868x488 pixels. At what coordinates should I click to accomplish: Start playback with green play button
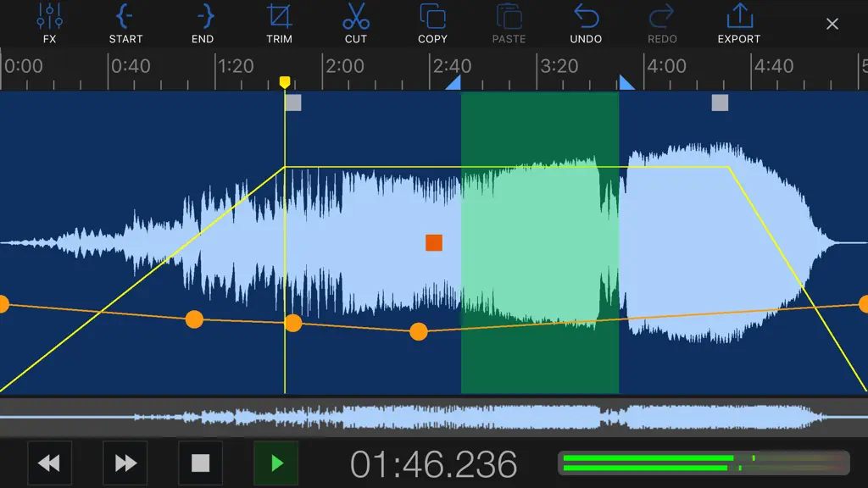276,463
